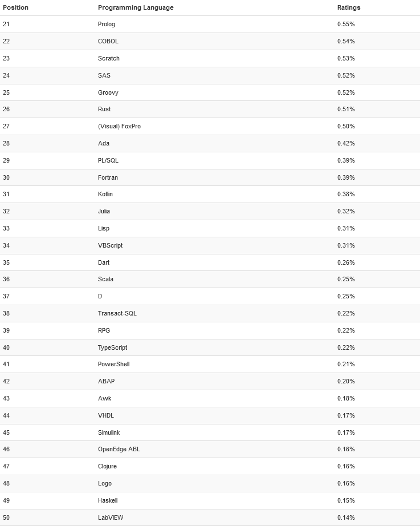Select the Julia language entry
420x530 pixels.
[x=104, y=211]
